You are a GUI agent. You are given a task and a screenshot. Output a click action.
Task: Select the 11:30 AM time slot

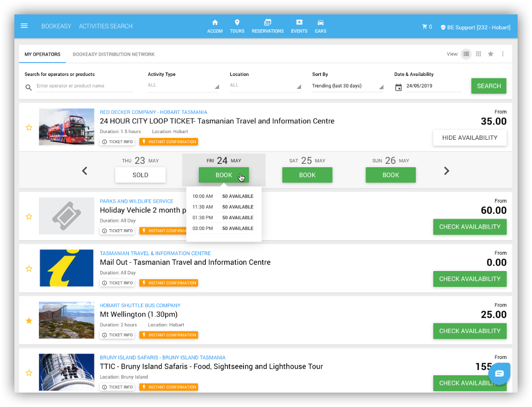pos(223,207)
